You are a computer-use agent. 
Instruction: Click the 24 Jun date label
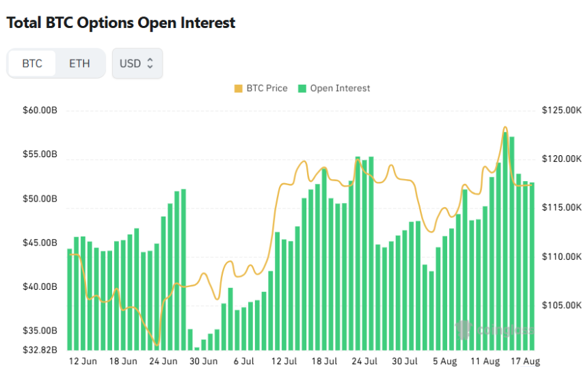point(163,361)
